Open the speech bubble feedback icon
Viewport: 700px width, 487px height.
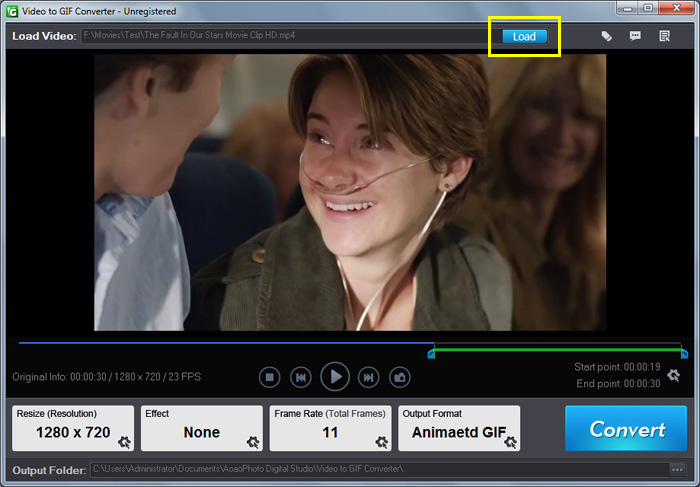635,36
